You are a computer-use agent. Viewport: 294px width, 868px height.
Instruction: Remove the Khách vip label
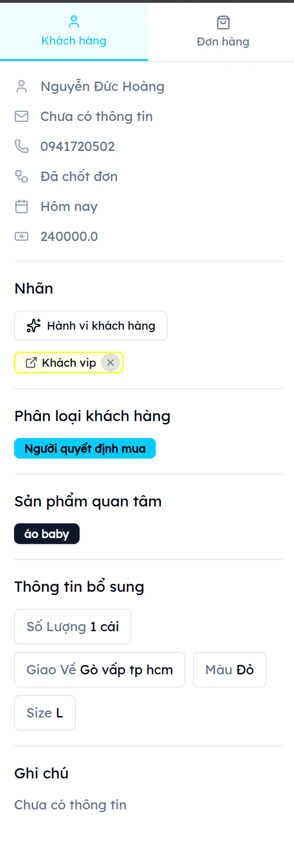(x=111, y=362)
